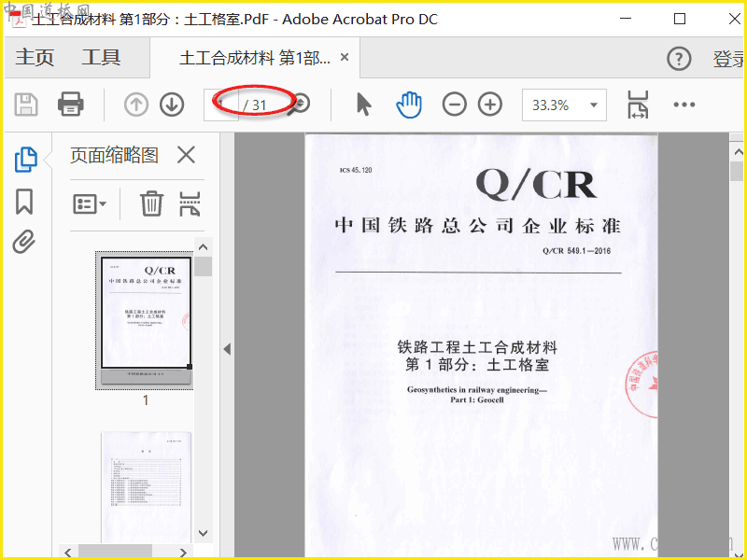
Task: Close the 页面缩略图 panel
Action: [186, 155]
